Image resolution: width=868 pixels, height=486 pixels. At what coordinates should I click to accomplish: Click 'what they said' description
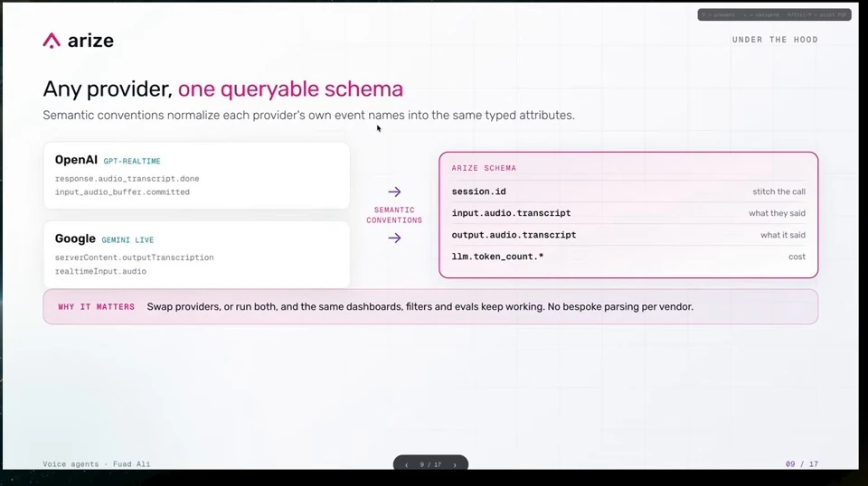pos(778,213)
